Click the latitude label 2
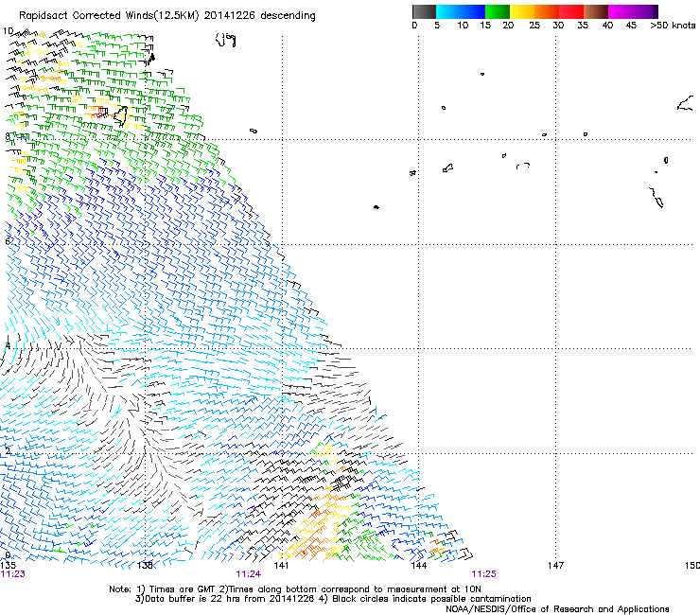Viewport: 700px width, 615px height. [x=8, y=450]
